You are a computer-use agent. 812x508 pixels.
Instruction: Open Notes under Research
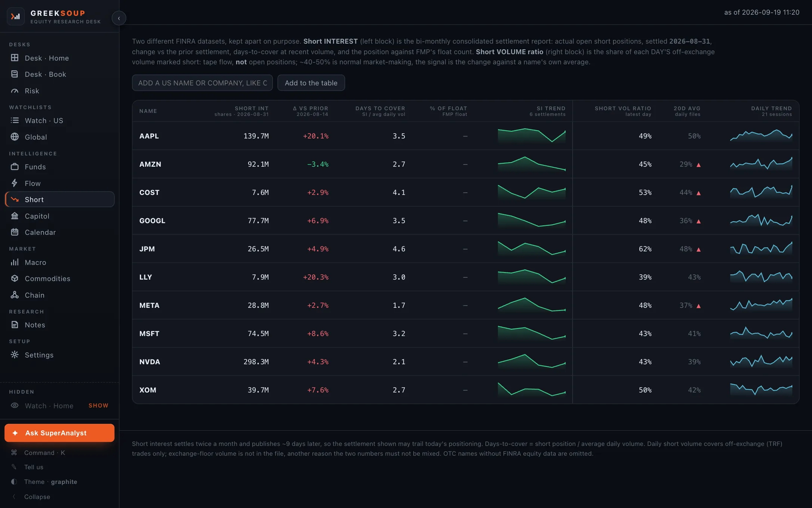(x=59, y=325)
